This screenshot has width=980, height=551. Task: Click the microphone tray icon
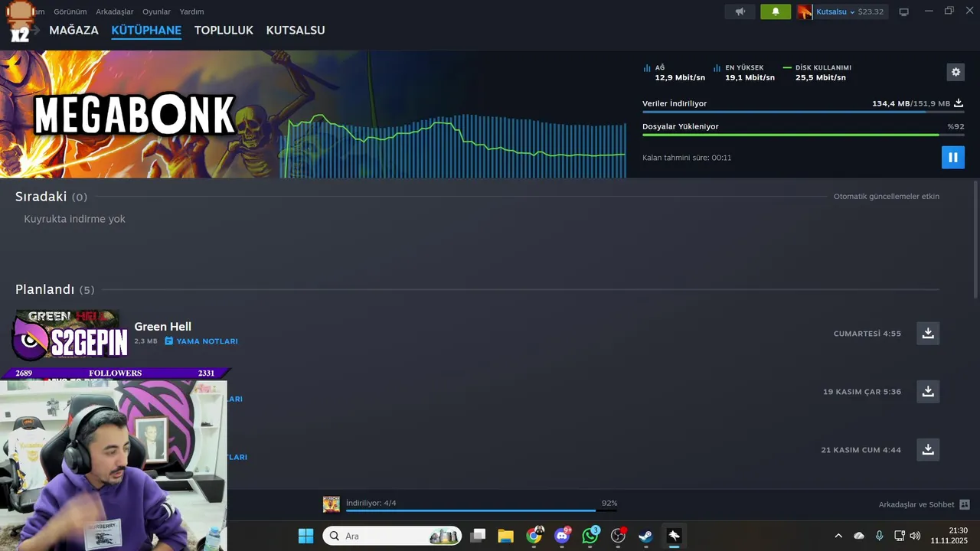(879, 536)
